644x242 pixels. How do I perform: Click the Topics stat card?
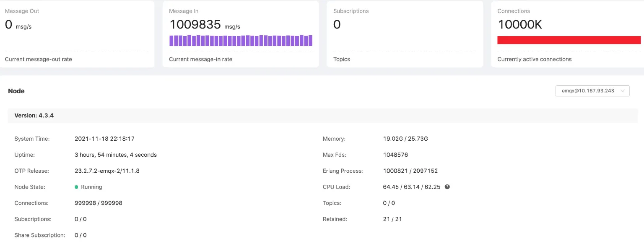click(341, 59)
